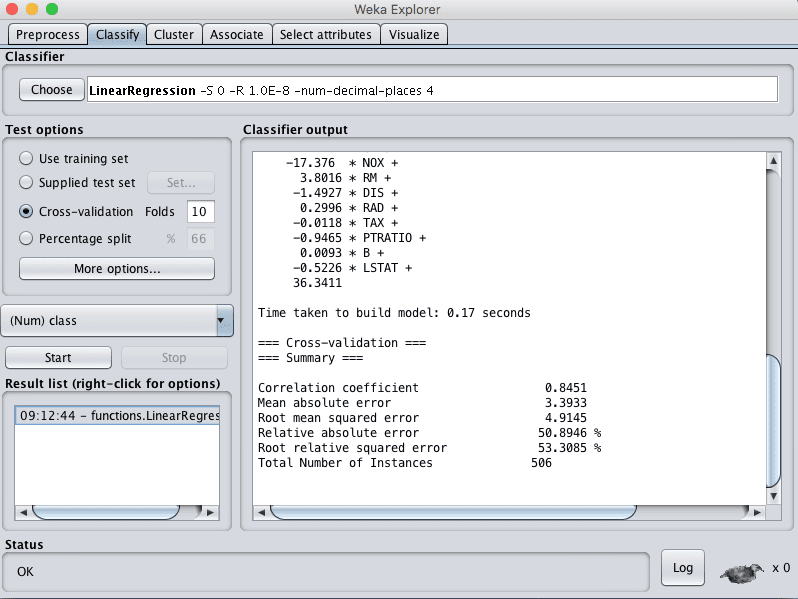Switch to the Preprocess tab
The height and width of the screenshot is (599, 798).
[48, 35]
